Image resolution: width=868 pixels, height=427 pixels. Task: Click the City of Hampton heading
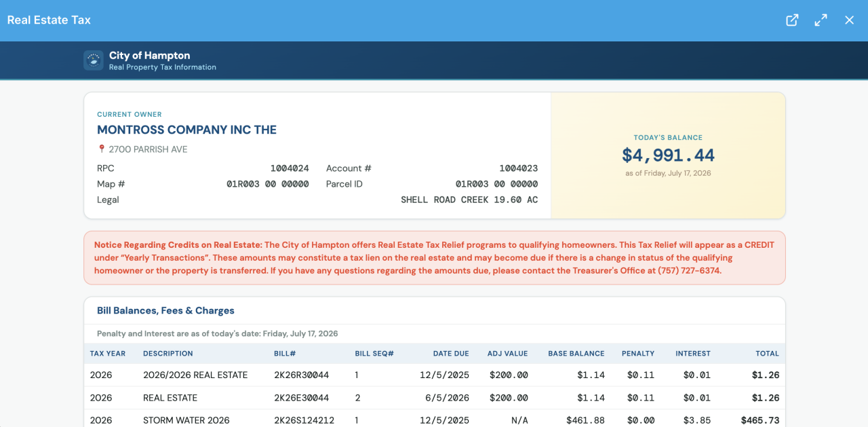coord(149,56)
